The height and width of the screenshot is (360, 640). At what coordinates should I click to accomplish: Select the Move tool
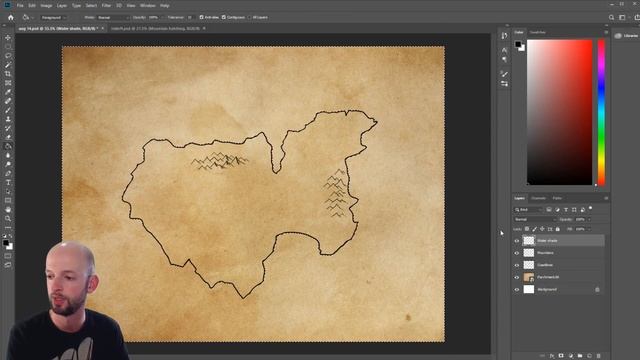tap(8, 38)
